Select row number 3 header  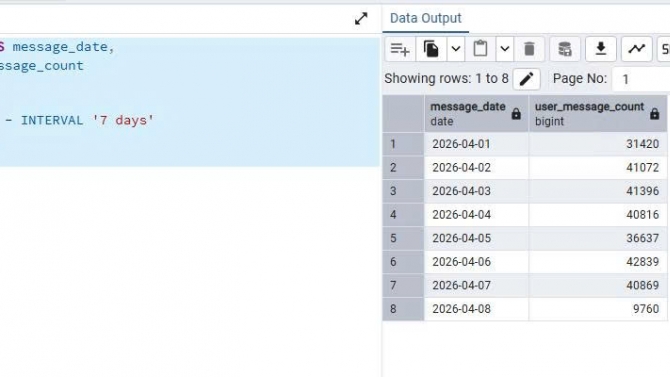(x=403, y=191)
